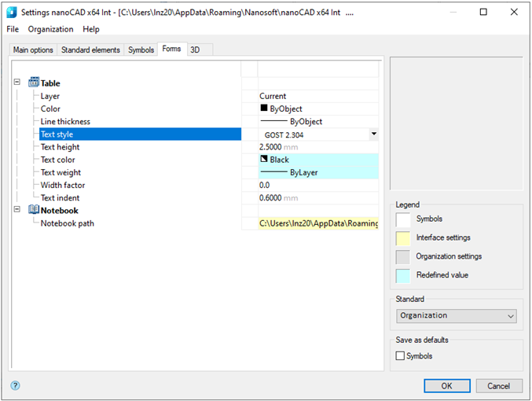
Task: Click the nanoCAD app icon in title bar
Action: [12, 13]
